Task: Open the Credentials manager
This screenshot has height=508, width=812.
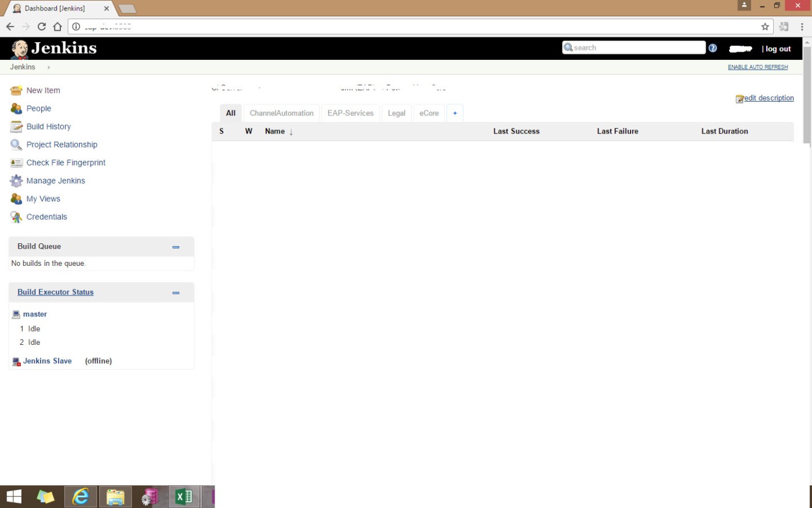Action: click(x=46, y=217)
